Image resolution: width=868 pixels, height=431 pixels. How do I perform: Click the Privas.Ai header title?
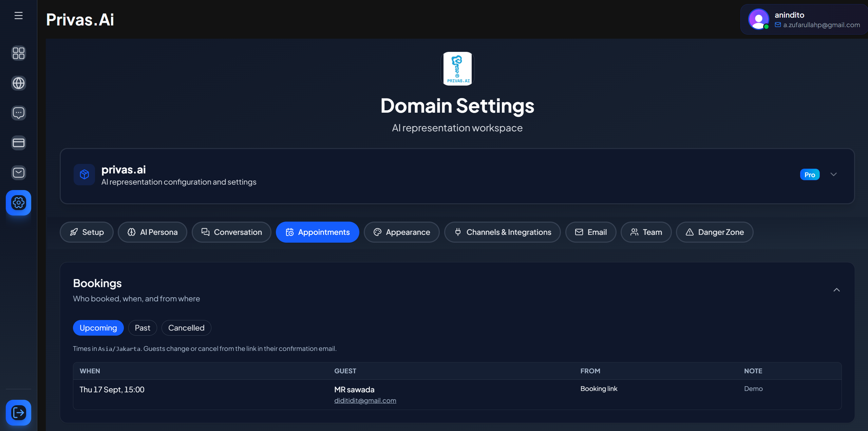[x=80, y=19]
